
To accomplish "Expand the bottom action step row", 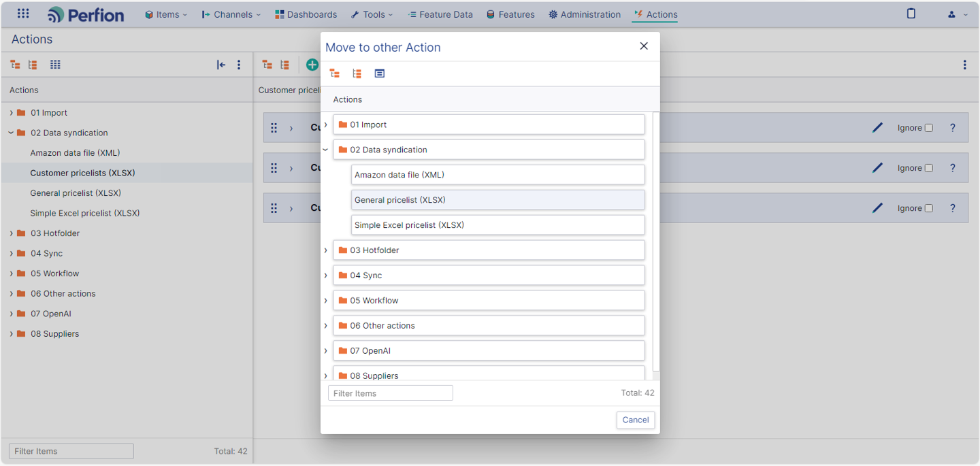I will click(x=291, y=208).
